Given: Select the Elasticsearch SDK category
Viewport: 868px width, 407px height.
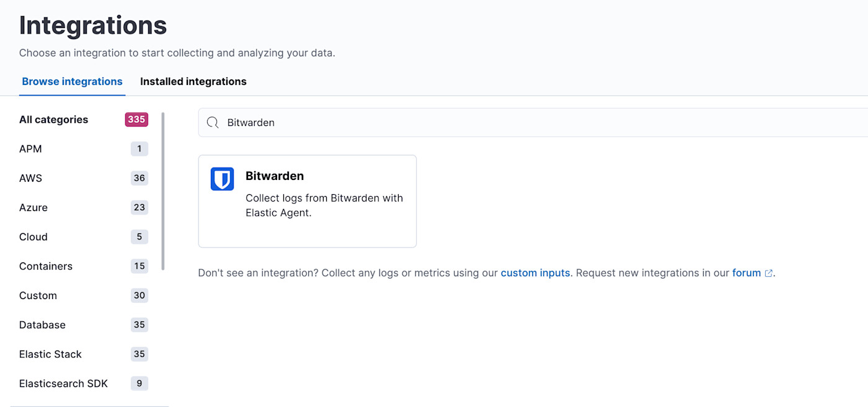Looking at the screenshot, I should (x=63, y=383).
